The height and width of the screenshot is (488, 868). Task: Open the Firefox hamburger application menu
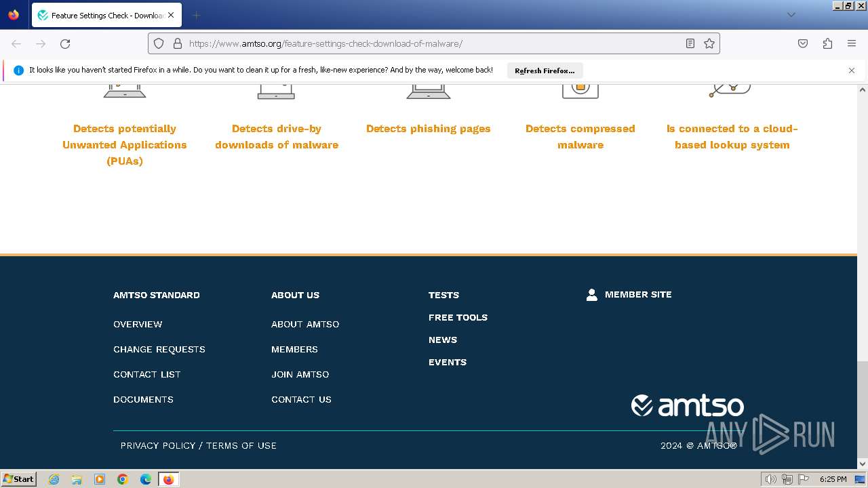(x=852, y=43)
